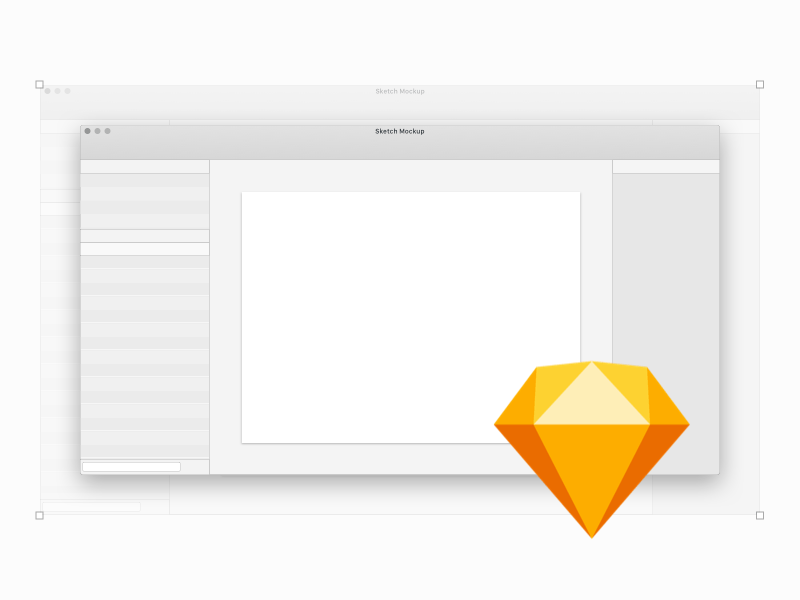The image size is (800, 600).
Task: Click the green zoom traffic light button
Action: [109, 131]
